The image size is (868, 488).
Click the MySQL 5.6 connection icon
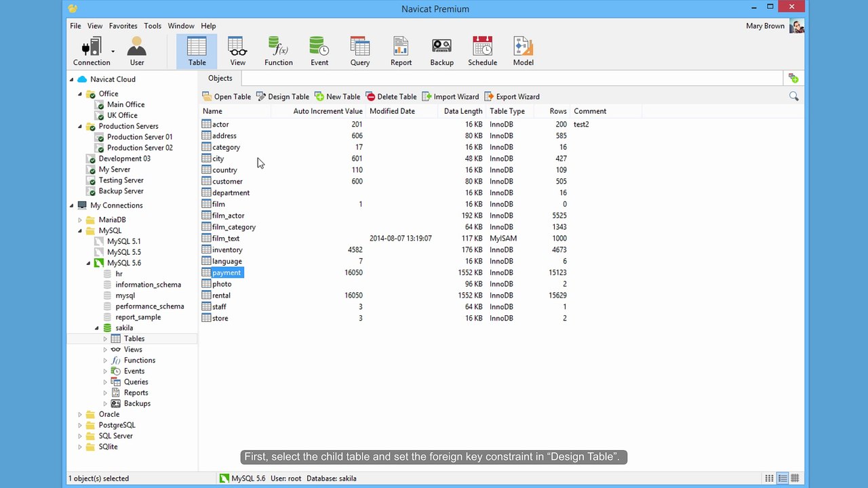[99, 263]
